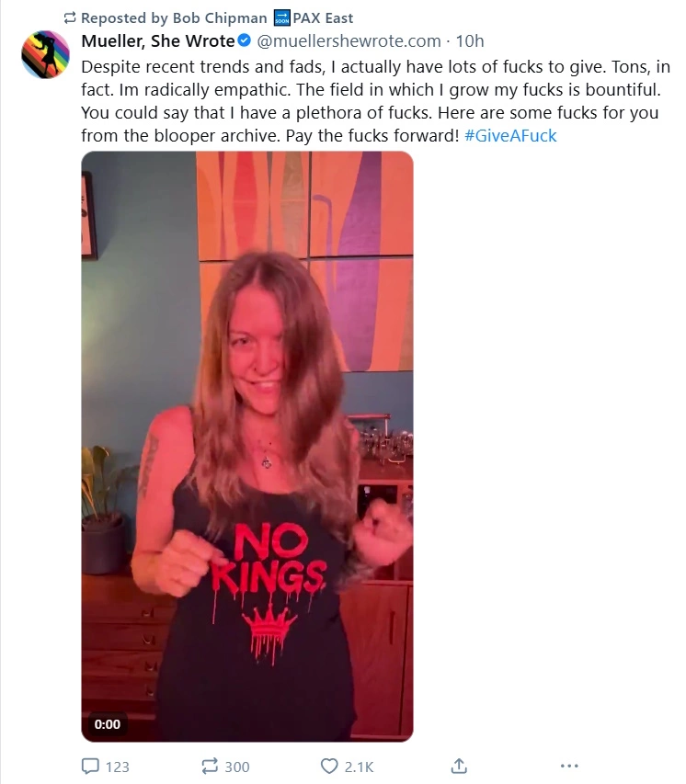Open the Mueller, She Wrote profile avatar
Image resolution: width=686 pixels, height=784 pixels.
(45, 54)
